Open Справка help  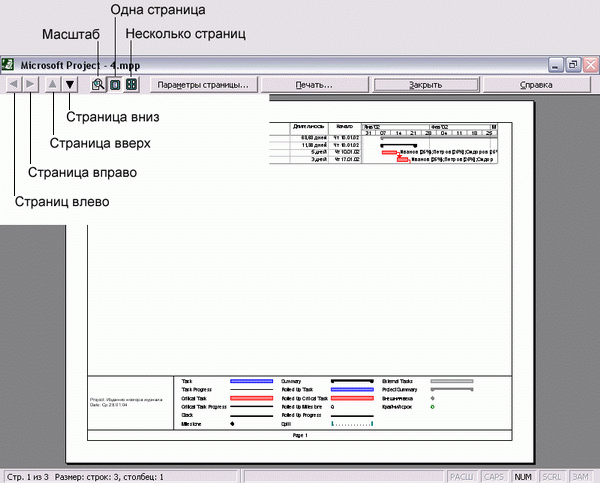537,85
